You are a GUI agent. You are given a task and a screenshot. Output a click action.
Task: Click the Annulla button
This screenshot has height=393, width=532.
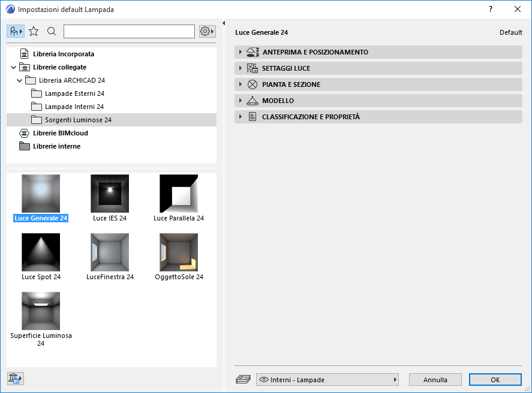(435, 380)
